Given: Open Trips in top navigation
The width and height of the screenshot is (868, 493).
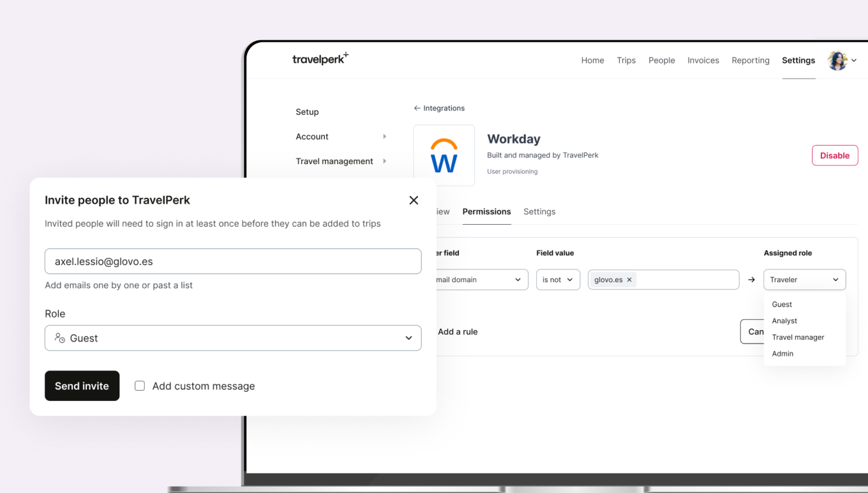Looking at the screenshot, I should [626, 60].
